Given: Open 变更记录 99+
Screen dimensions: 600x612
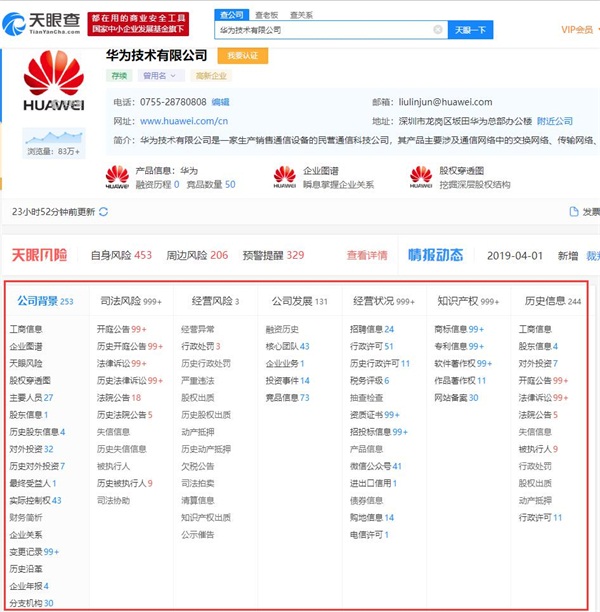Looking at the screenshot, I should click(34, 552).
